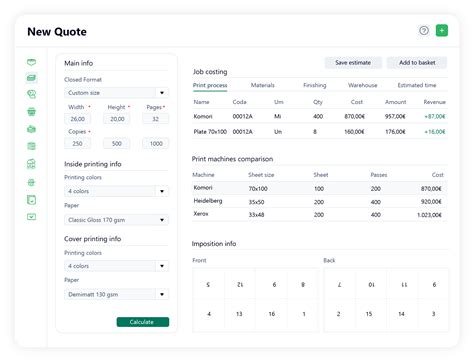474x362 pixels.
Task: Click the Main info section heading
Action: pos(79,63)
